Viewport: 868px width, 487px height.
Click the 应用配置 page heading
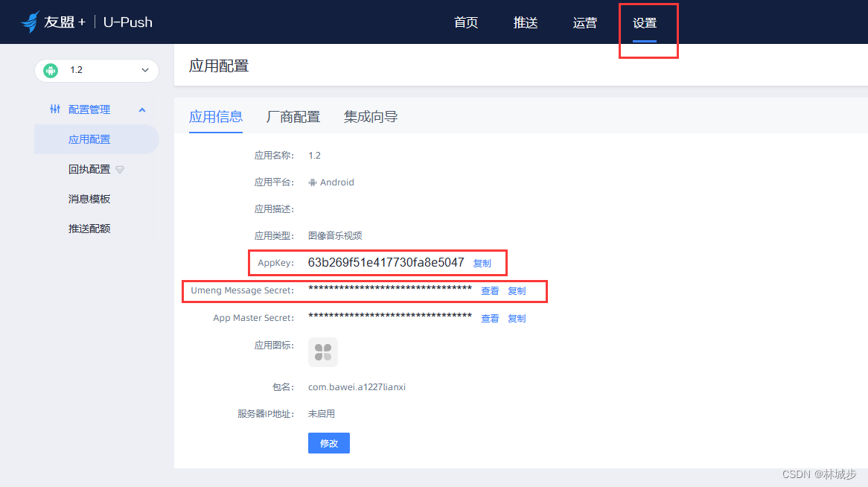[x=219, y=66]
